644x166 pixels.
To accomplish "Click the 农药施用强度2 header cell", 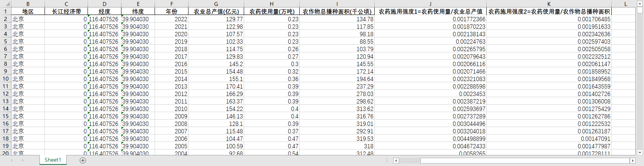I will tap(549, 11).
